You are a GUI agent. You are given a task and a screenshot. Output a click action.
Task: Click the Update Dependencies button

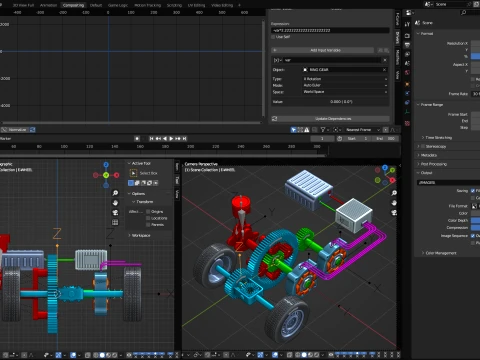(x=333, y=119)
